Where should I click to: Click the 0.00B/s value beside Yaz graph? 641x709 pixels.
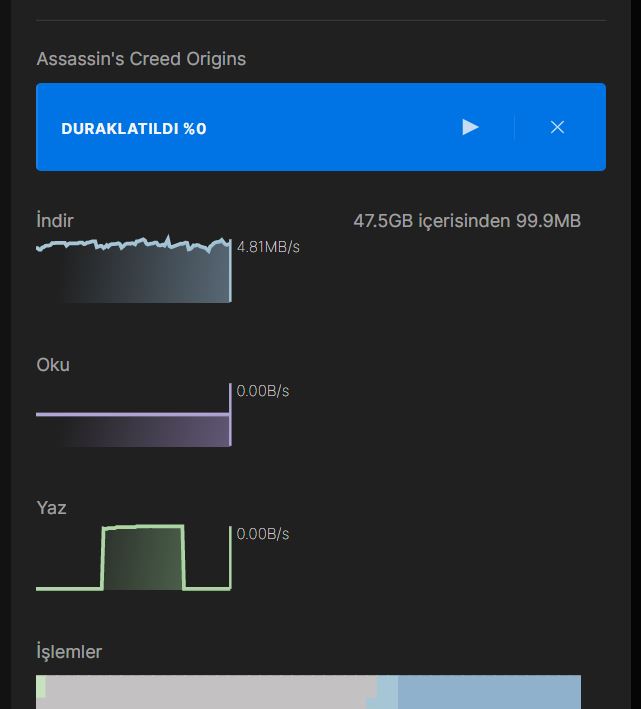click(263, 534)
